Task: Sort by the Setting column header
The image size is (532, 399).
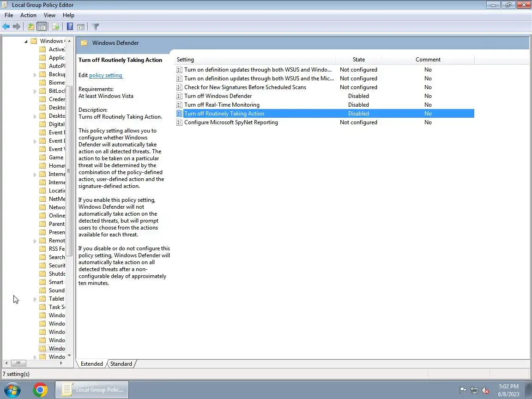Action: [254, 60]
